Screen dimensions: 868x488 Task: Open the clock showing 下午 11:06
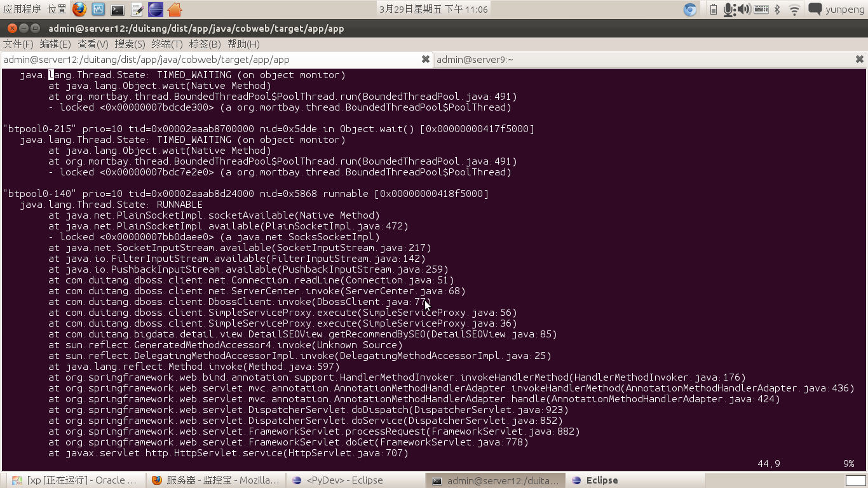tap(433, 9)
